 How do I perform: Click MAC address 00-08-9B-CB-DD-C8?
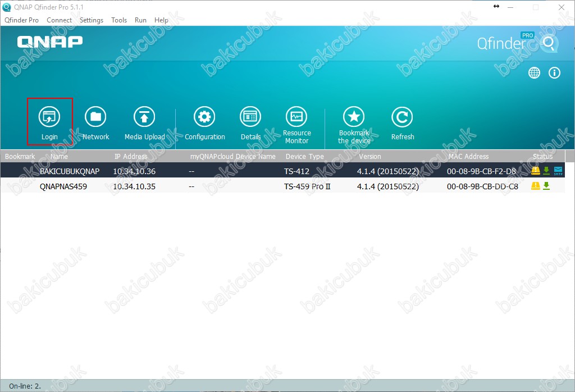tap(482, 186)
